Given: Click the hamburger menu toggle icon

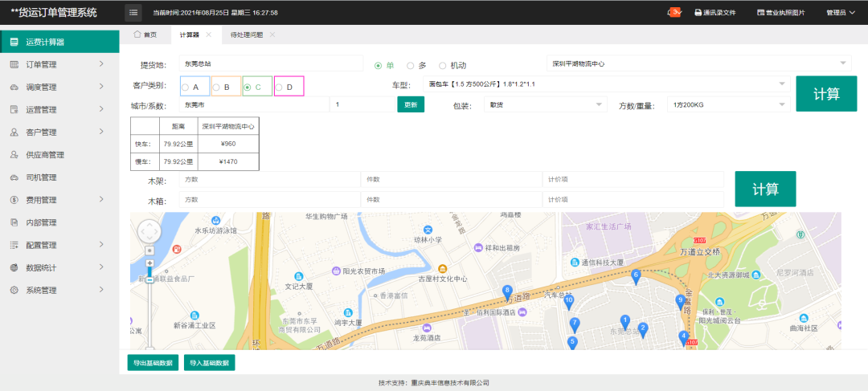Looking at the screenshot, I should click(x=133, y=13).
